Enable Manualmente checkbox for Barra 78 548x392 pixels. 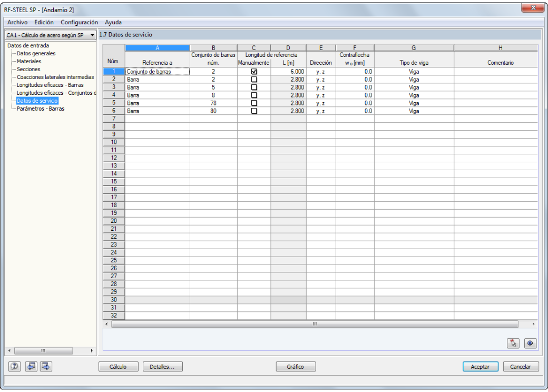click(x=254, y=103)
